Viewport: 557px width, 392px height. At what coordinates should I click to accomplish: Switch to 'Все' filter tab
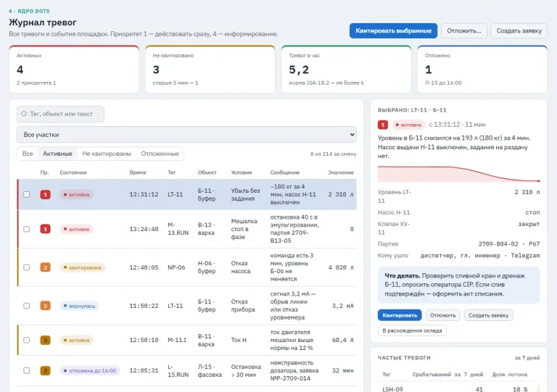tap(28, 154)
